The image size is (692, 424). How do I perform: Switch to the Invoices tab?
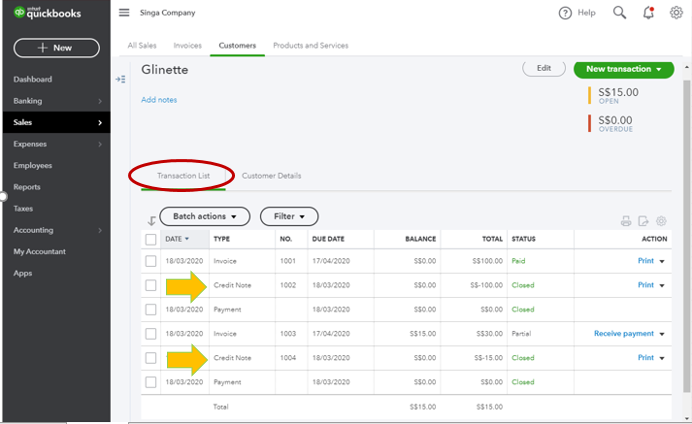[x=188, y=45]
